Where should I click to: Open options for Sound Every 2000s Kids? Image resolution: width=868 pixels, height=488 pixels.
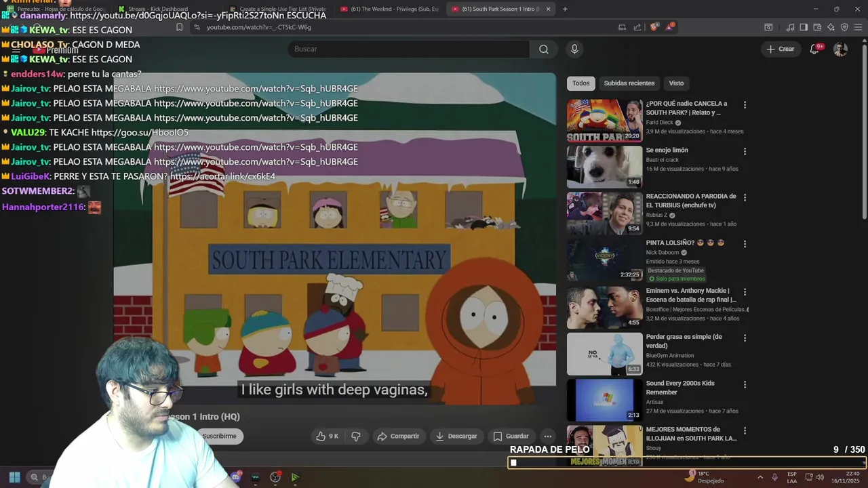pos(745,384)
